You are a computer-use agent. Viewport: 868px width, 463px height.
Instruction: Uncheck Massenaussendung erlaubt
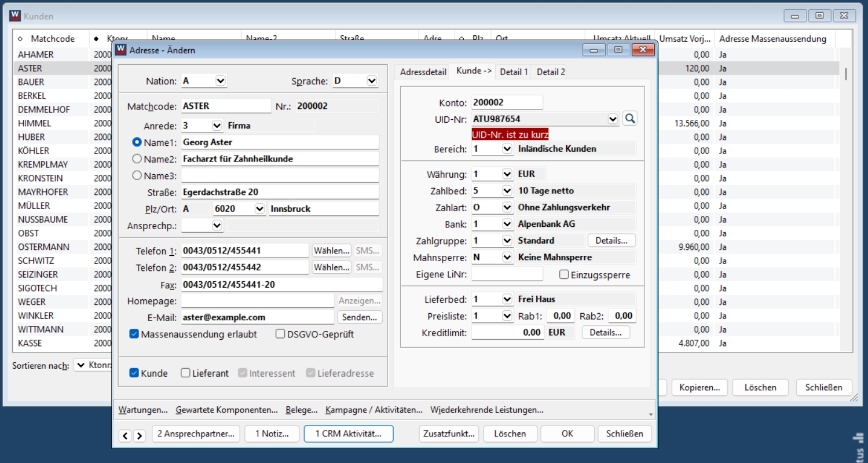(134, 334)
